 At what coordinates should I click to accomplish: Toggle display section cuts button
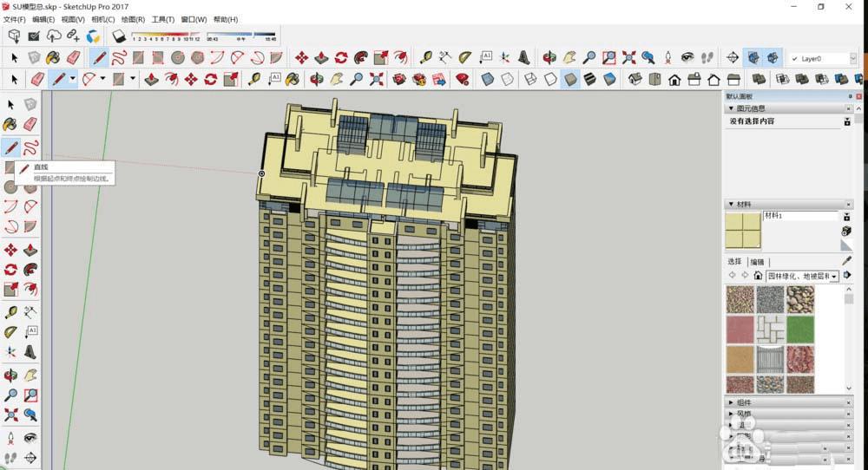[773, 57]
